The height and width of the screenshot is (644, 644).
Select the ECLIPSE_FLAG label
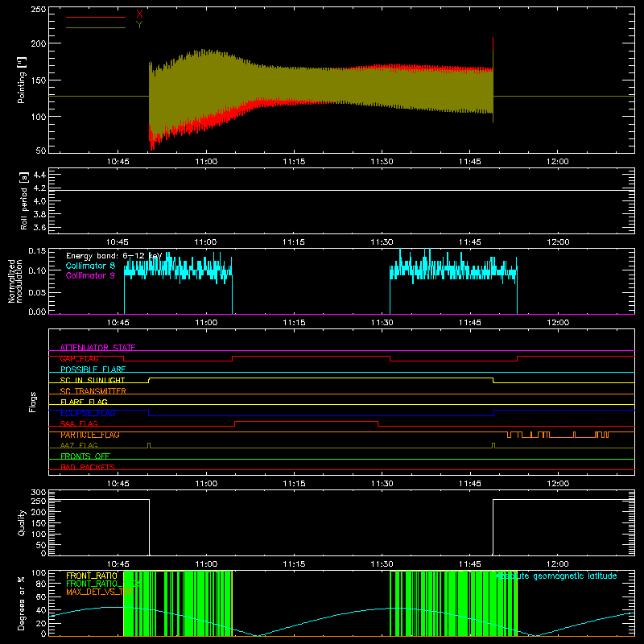[88, 413]
